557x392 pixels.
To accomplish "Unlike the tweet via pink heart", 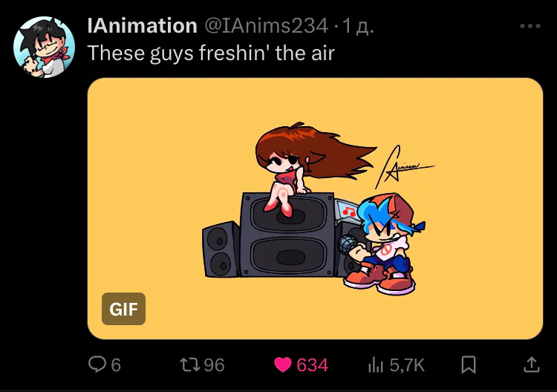I will (x=283, y=365).
